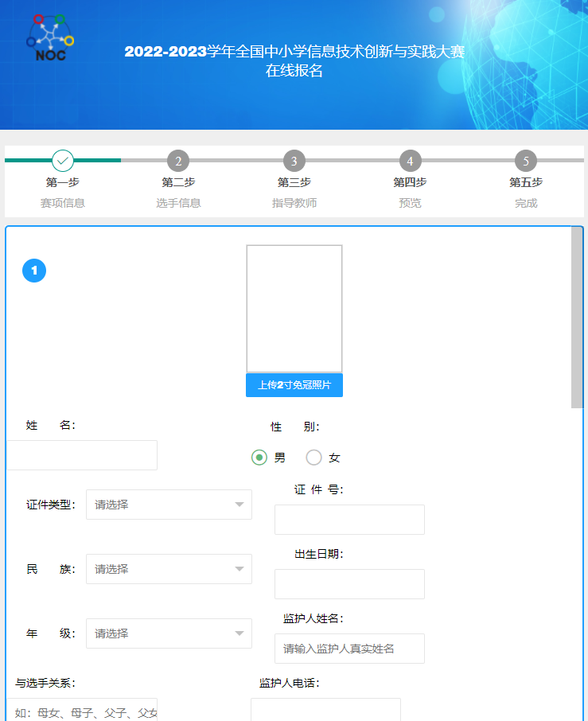
Task: Focus the 证件号 input field
Action: pyautogui.click(x=349, y=520)
